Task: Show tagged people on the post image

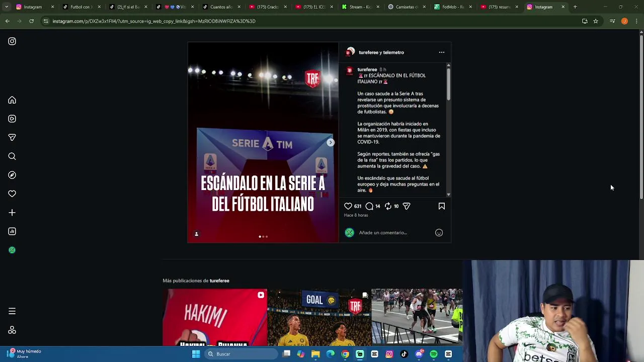Action: (x=196, y=234)
